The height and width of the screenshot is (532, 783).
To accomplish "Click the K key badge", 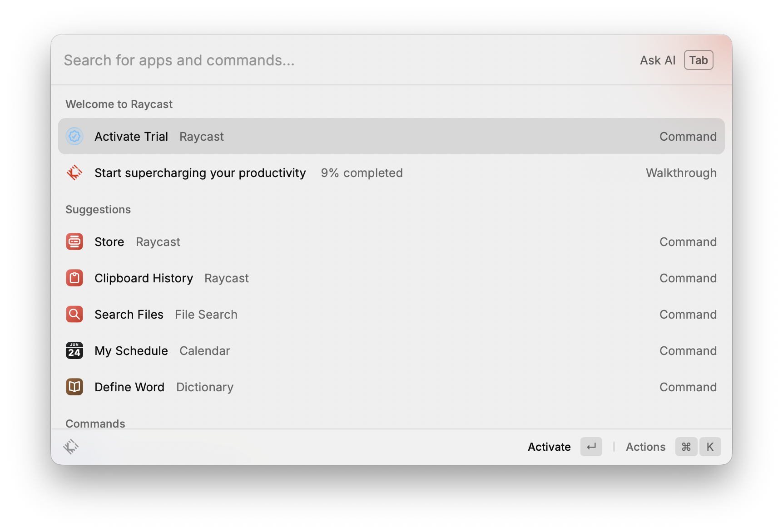I will click(710, 447).
